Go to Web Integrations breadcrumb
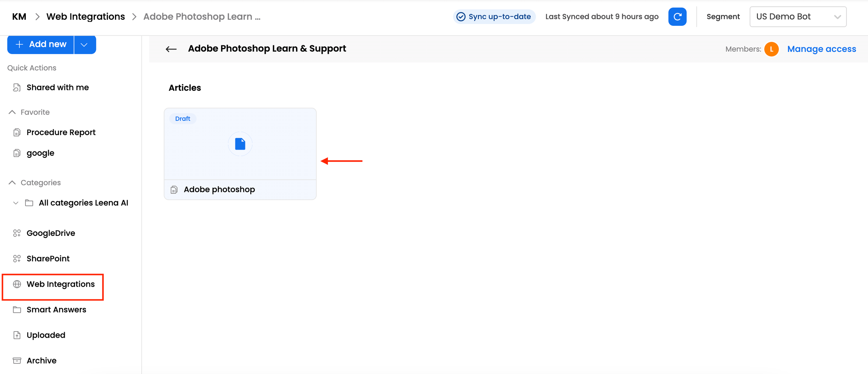Image resolution: width=868 pixels, height=374 pixels. pyautogui.click(x=85, y=17)
